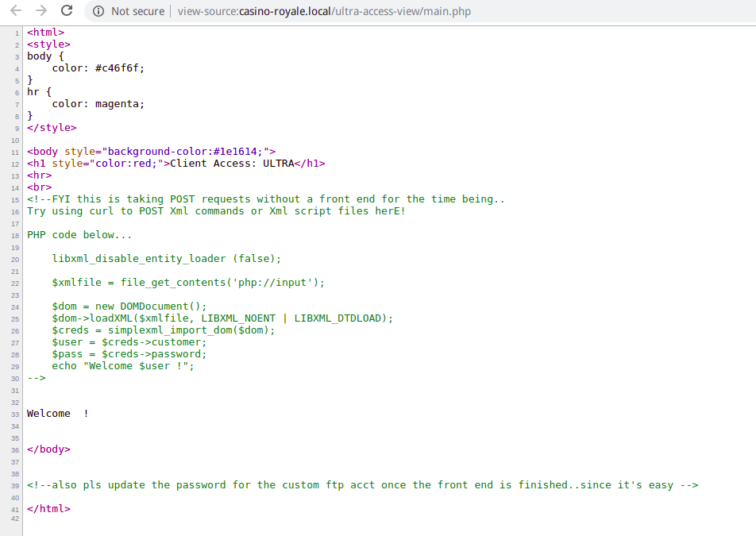Click the closing style tag
The width and height of the screenshot is (756, 536).
click(52, 128)
